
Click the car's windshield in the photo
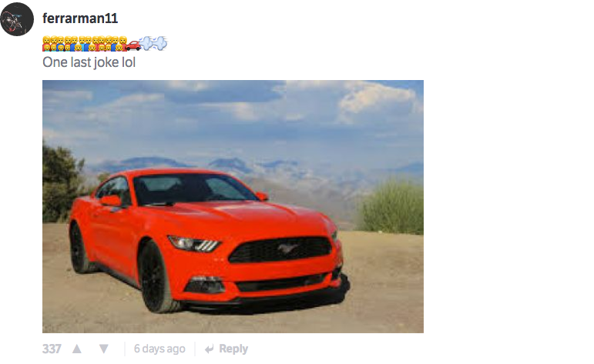[x=193, y=189]
